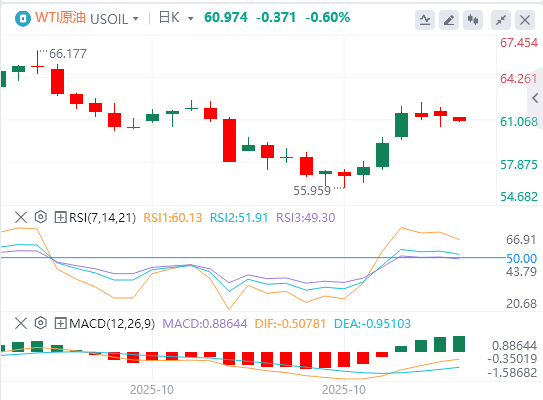Image resolution: width=543 pixels, height=400 pixels.
Task: Expand the MACD panel with plus box
Action: 60,323
